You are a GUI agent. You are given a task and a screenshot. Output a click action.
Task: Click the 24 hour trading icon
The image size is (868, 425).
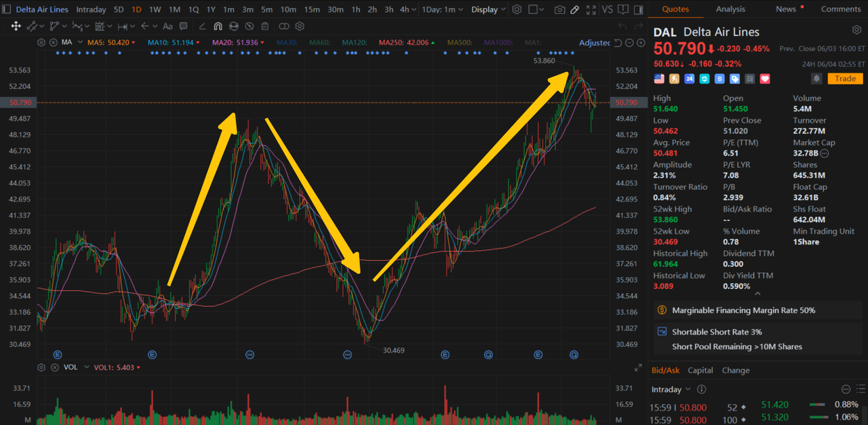click(689, 79)
